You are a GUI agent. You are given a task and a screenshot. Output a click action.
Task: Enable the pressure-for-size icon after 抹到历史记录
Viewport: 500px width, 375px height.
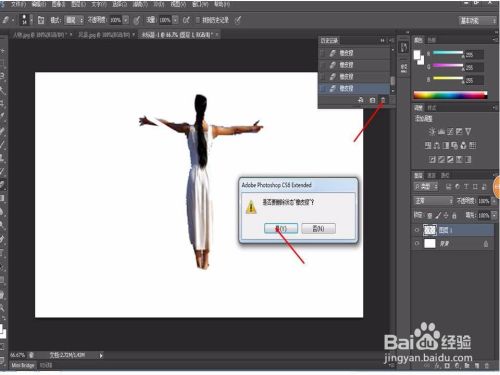[x=238, y=20]
